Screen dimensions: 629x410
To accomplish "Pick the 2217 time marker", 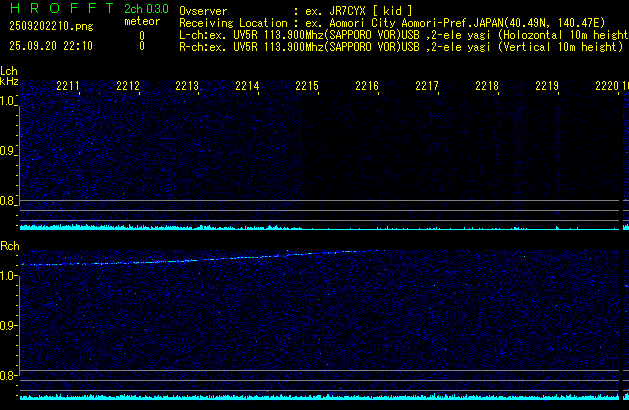I will [427, 87].
